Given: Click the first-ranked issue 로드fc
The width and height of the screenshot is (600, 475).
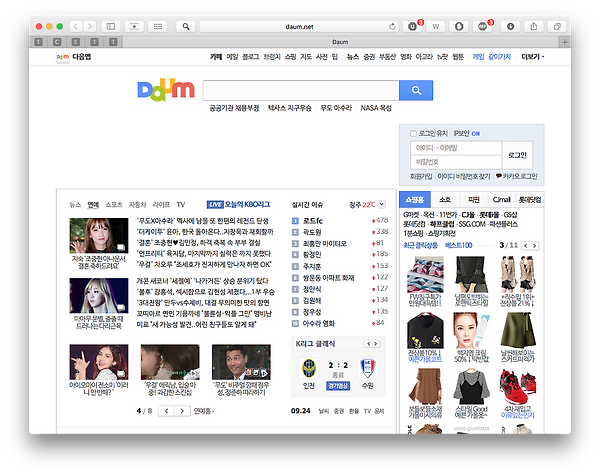Looking at the screenshot, I should [x=313, y=221].
